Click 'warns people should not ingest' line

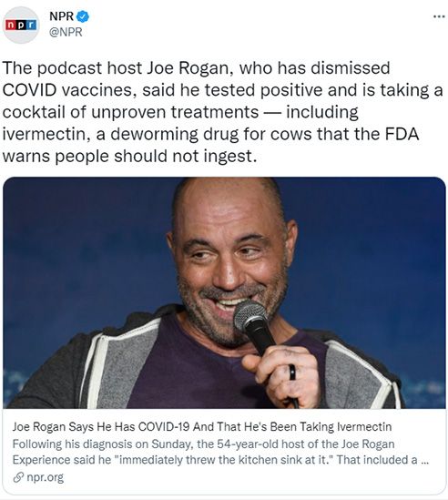pos(129,157)
